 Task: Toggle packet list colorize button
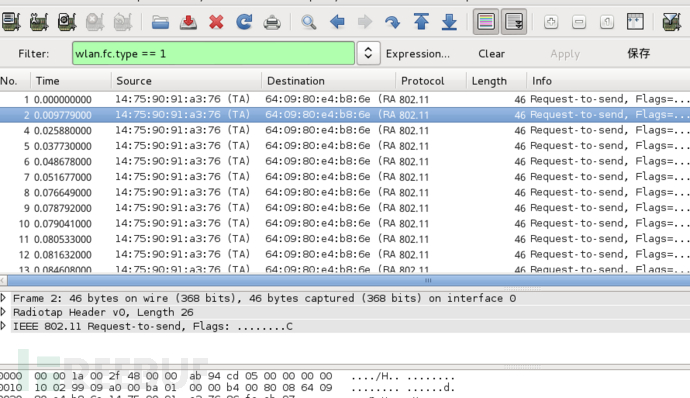[x=486, y=21]
